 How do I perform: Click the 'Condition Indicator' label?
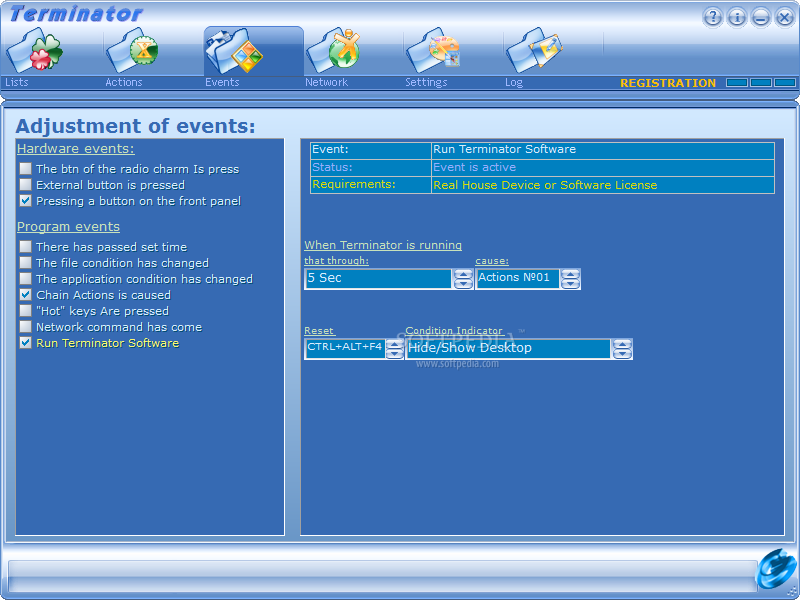(x=454, y=331)
